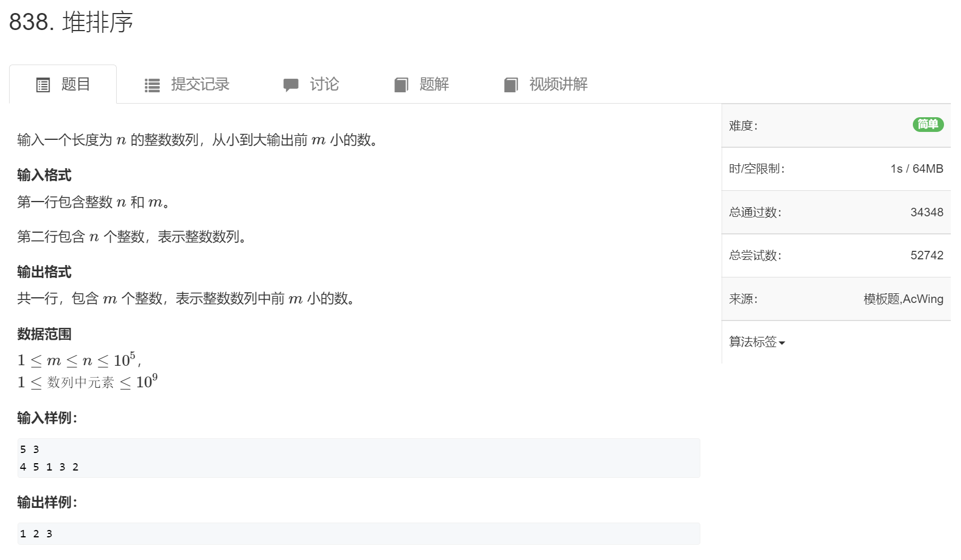Open the difficulty filter via 简单 tag
The image size is (961, 560).
click(928, 125)
